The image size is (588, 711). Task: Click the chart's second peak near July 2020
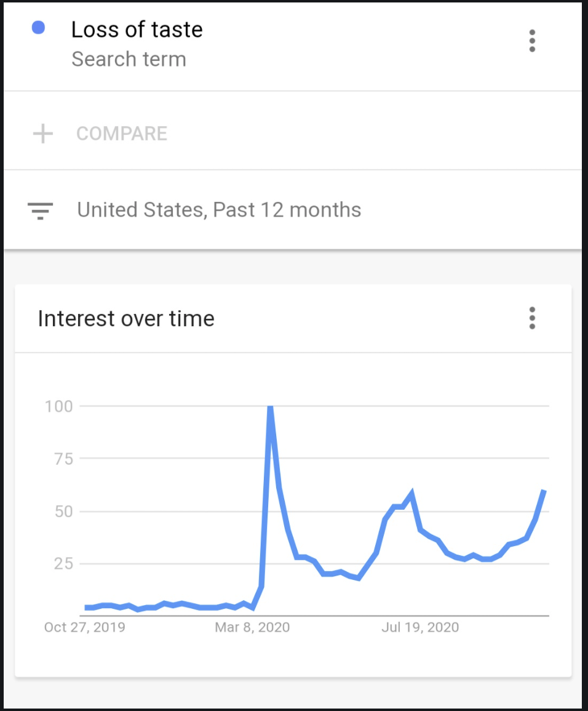[x=411, y=494]
